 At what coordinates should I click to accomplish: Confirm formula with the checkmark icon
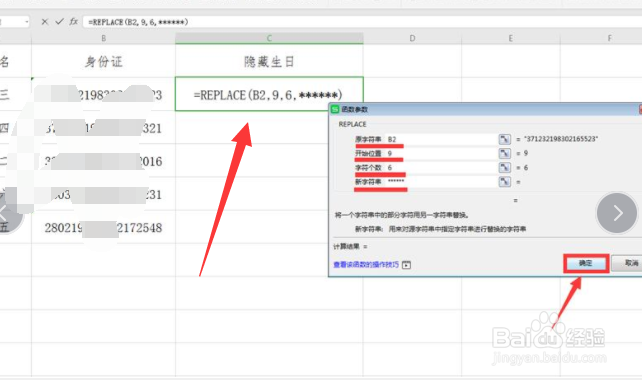[59, 21]
